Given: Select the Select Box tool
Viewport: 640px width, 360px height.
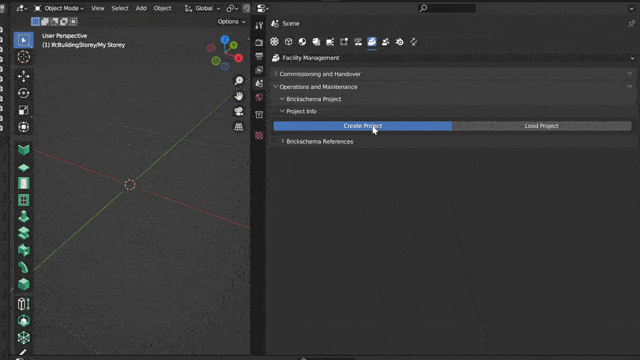Looking at the screenshot, I should [x=24, y=40].
